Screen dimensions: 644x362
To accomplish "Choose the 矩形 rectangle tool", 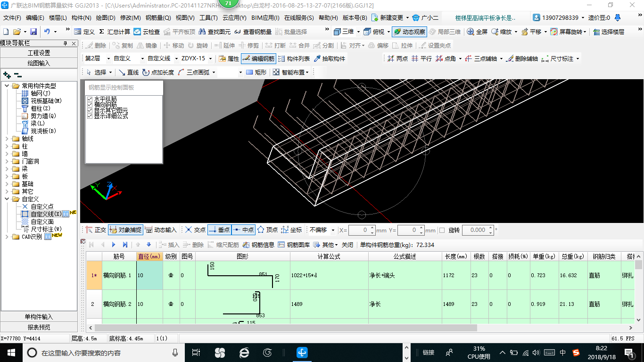I will [x=256, y=72].
